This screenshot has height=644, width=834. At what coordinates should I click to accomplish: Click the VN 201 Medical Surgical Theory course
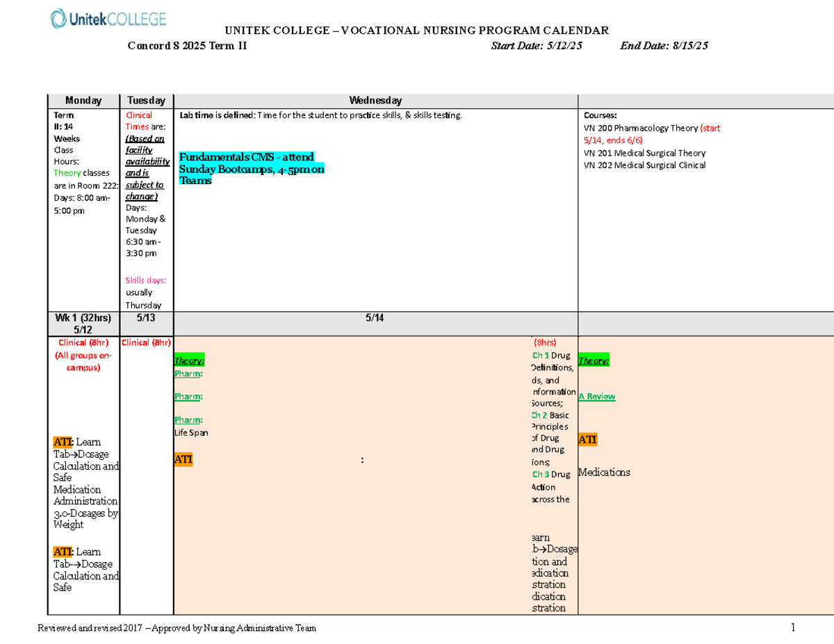644,153
